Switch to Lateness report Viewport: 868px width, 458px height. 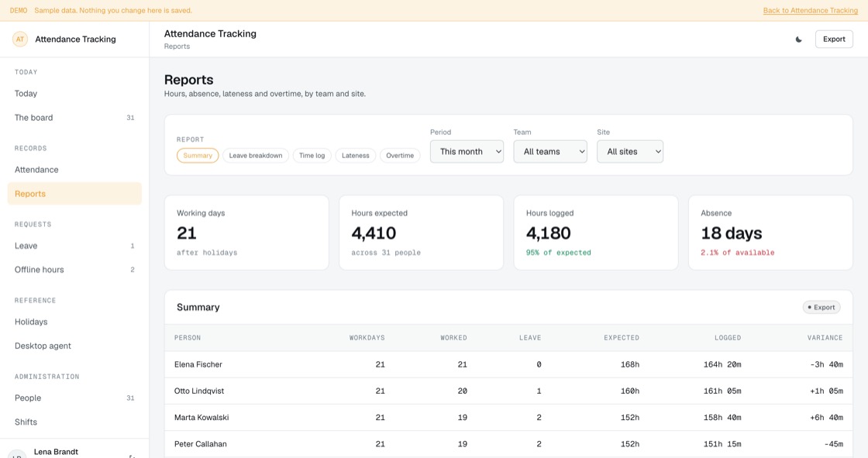(x=356, y=156)
